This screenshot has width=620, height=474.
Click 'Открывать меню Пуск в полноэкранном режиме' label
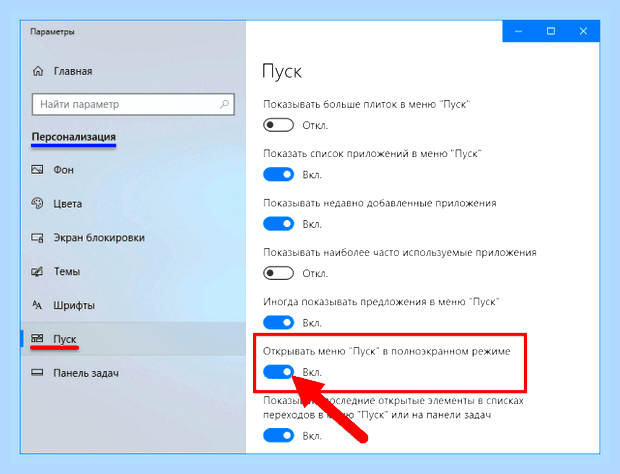387,351
